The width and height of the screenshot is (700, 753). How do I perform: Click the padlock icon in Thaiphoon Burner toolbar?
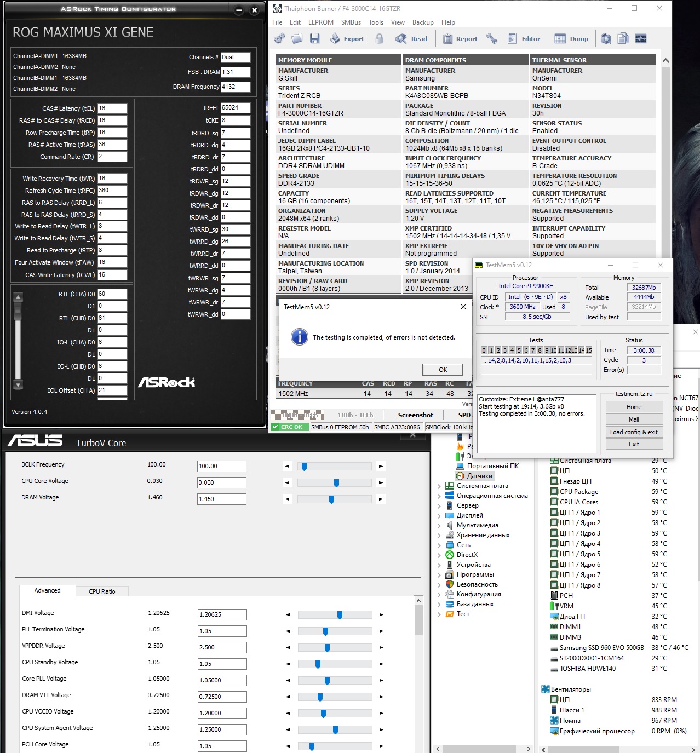point(379,38)
